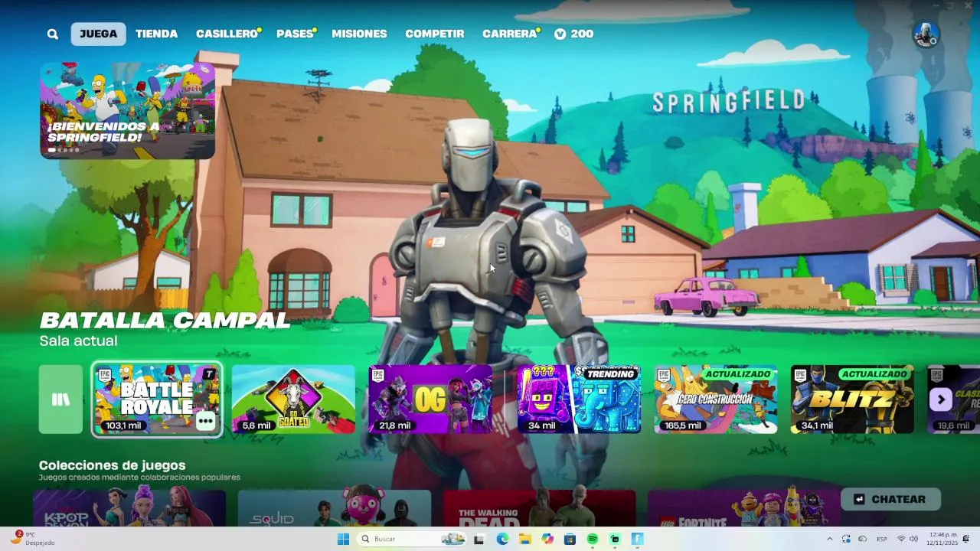Viewport: 980px width, 551px height.
Task: Go to the PASES tab
Action: click(x=296, y=34)
